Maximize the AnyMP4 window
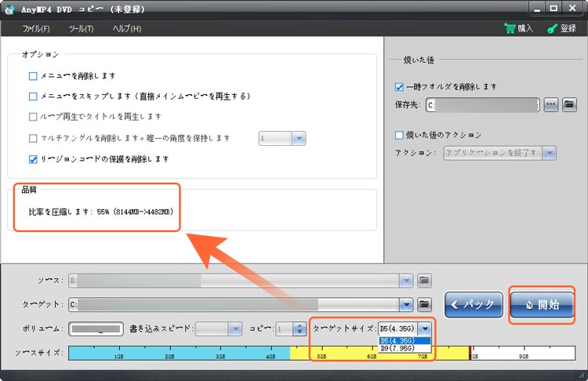The width and height of the screenshot is (588, 381). 554,9
